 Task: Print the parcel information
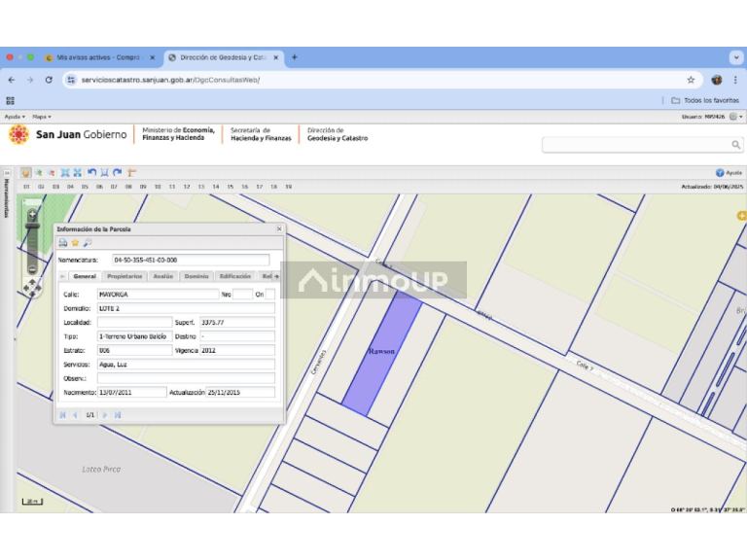(63, 243)
